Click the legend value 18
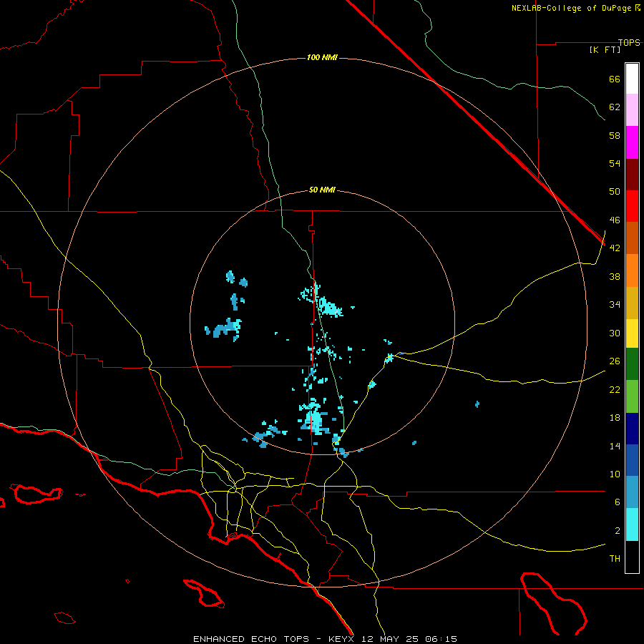644x644 pixels. coord(615,418)
